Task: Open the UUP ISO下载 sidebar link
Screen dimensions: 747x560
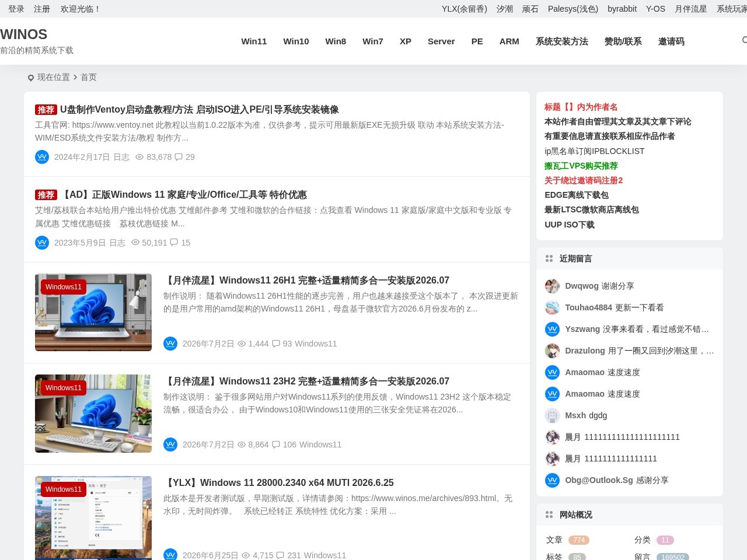Action: 570,225
